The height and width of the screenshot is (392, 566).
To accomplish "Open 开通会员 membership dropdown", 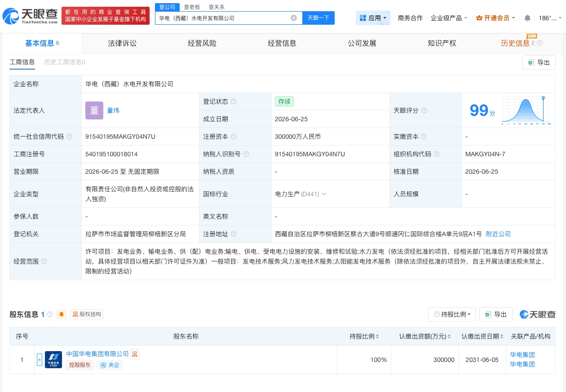I will click(x=495, y=18).
